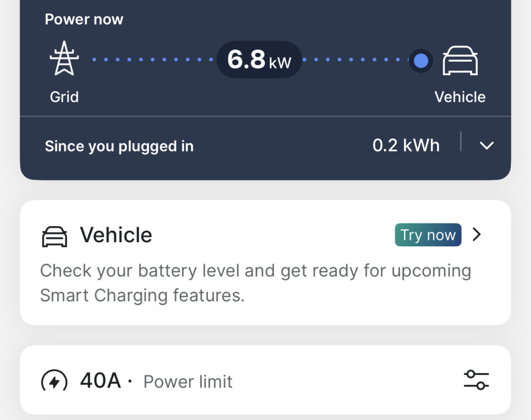531x420 pixels.
Task: Open the power limit sliders settings icon
Action: (x=476, y=380)
